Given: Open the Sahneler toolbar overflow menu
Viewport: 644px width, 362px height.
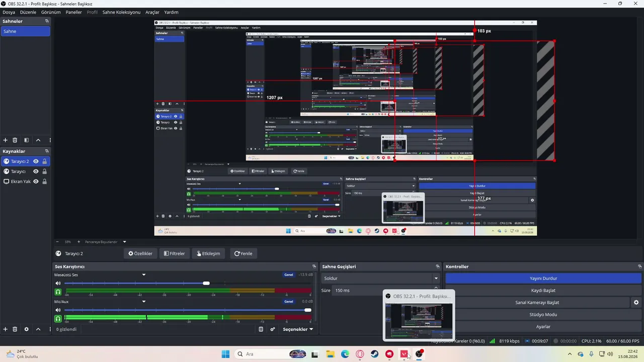Looking at the screenshot, I should [x=50, y=140].
